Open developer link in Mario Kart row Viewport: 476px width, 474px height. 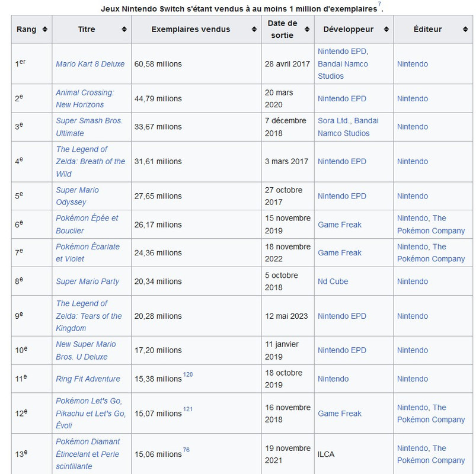[x=343, y=64]
